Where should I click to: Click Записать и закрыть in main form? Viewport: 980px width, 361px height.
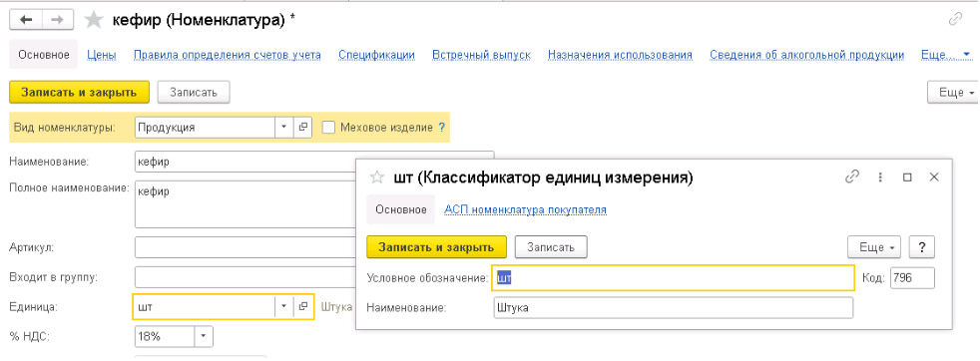pos(80,93)
